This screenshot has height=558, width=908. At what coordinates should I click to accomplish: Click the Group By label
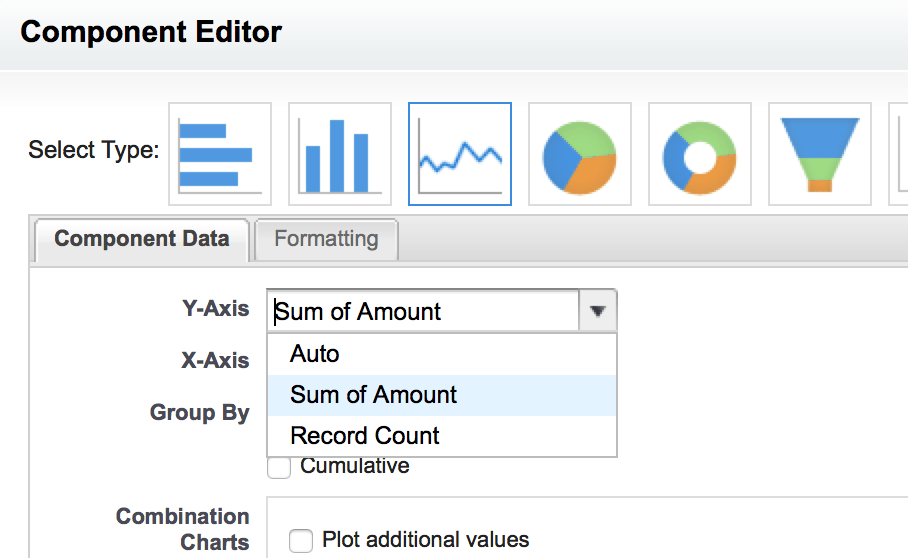(x=199, y=413)
